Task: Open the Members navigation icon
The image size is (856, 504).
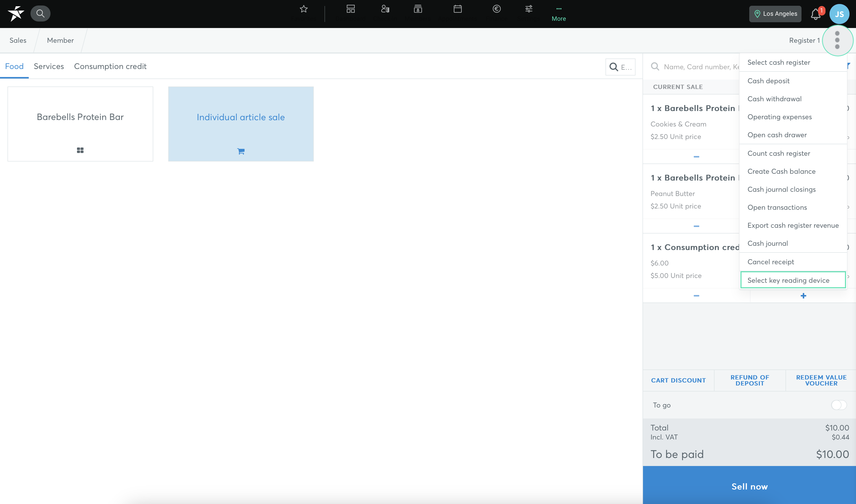Action: pyautogui.click(x=418, y=9)
